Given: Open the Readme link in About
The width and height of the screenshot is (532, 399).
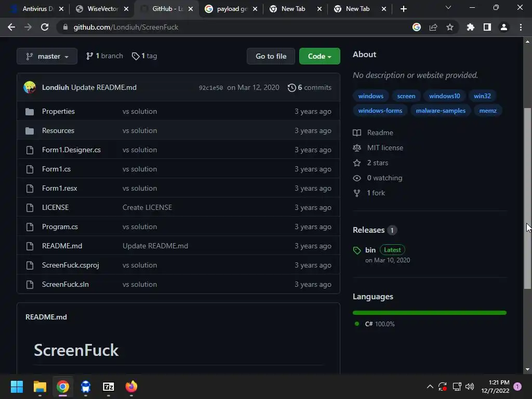Looking at the screenshot, I should (x=373, y=132).
